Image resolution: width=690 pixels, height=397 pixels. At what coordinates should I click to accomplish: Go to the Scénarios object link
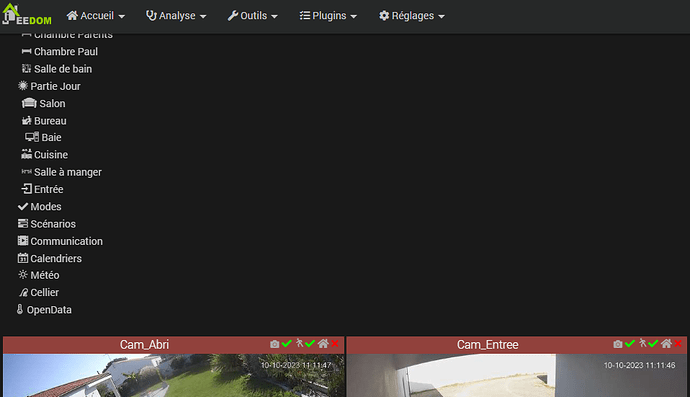(x=47, y=224)
